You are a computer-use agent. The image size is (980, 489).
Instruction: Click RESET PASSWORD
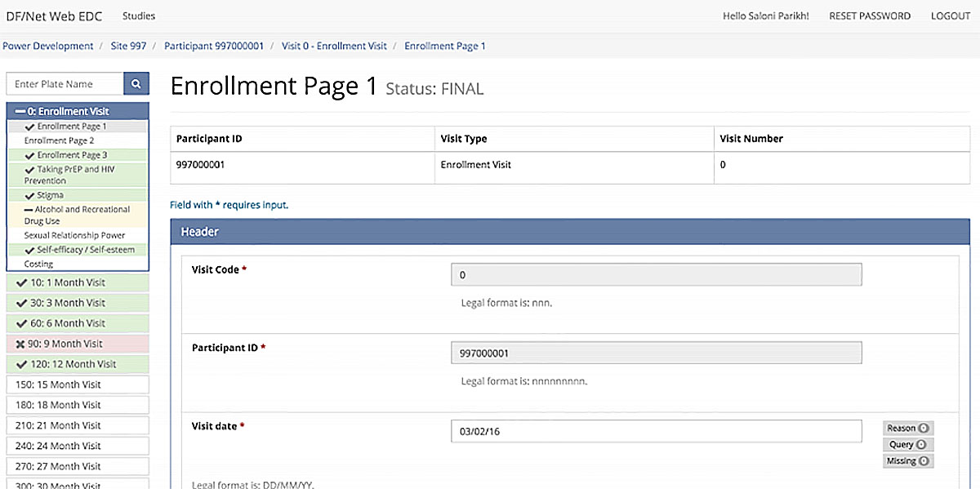pyautogui.click(x=869, y=16)
